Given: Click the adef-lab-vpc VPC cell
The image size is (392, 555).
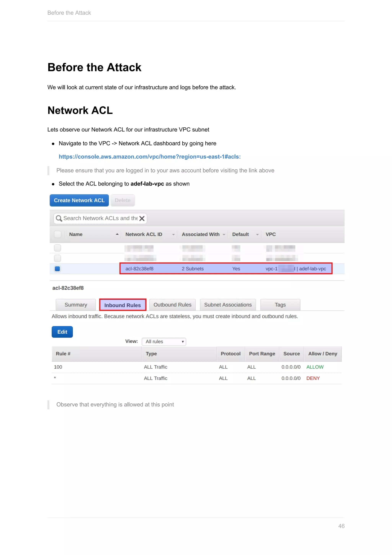Looking at the screenshot, I should pyautogui.click(x=296, y=269).
